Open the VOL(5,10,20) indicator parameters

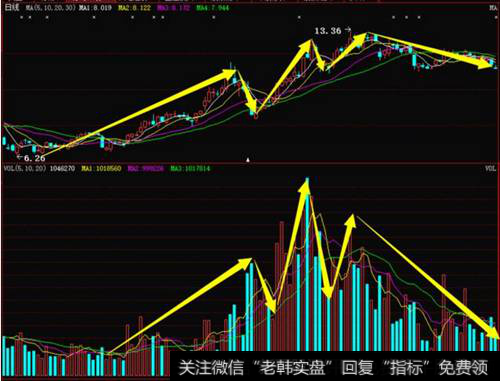[x=25, y=168]
